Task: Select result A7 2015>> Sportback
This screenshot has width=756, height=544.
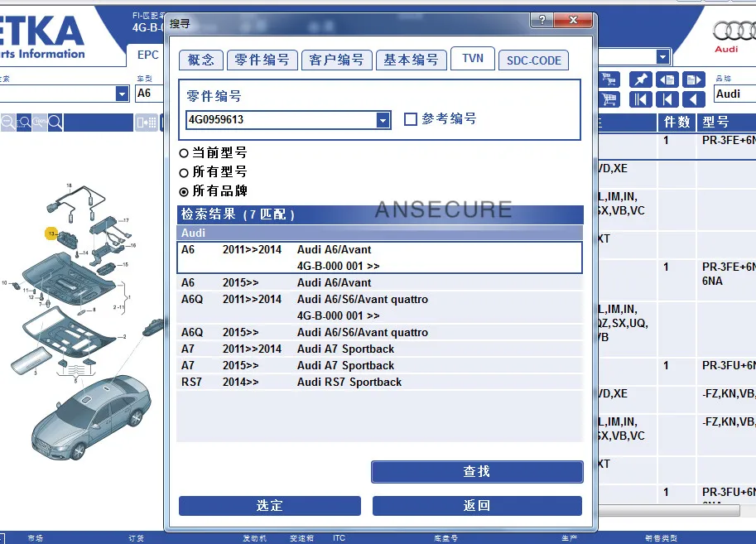Action: (380, 365)
